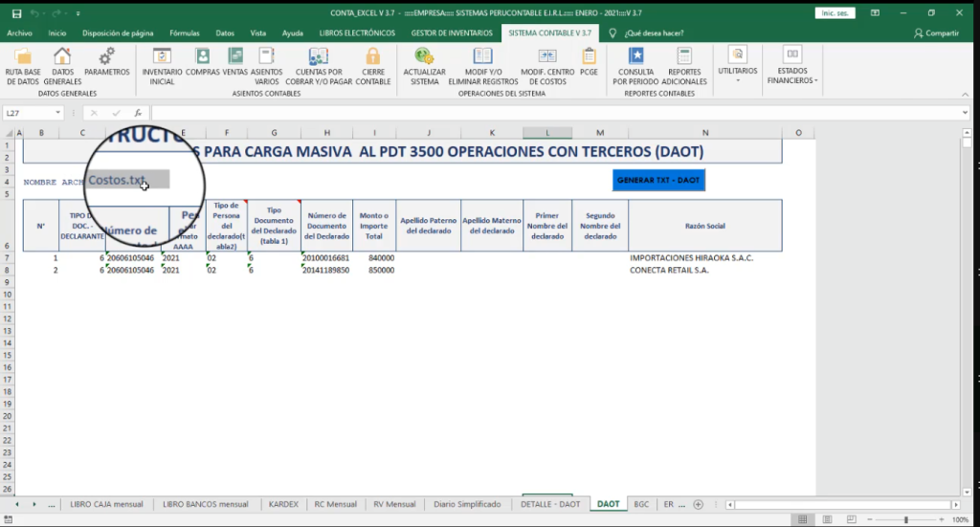The width and height of the screenshot is (980, 527).
Task: Open Cuentas por Cobrar y/o Pagar
Action: point(319,66)
